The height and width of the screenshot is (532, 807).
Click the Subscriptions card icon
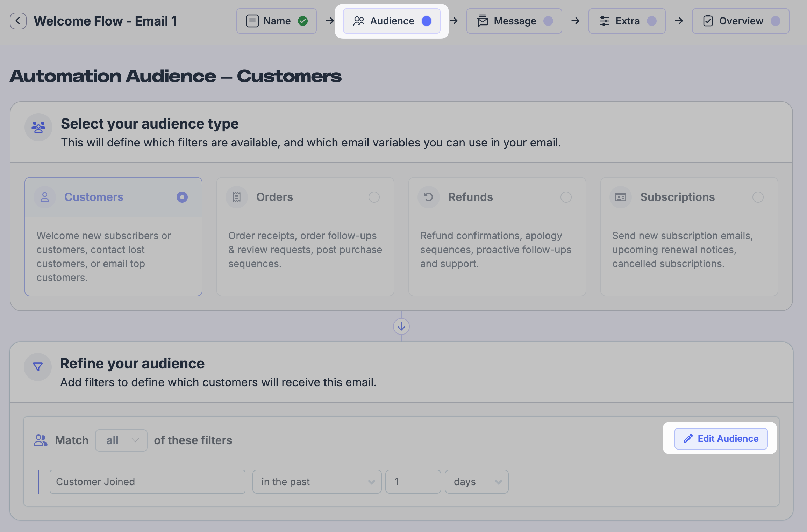click(x=621, y=197)
